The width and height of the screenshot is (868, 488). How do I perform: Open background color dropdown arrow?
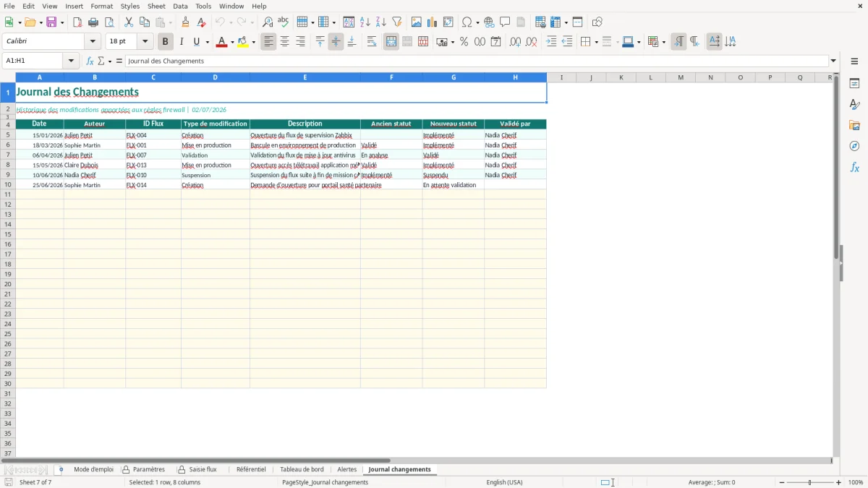tap(253, 42)
